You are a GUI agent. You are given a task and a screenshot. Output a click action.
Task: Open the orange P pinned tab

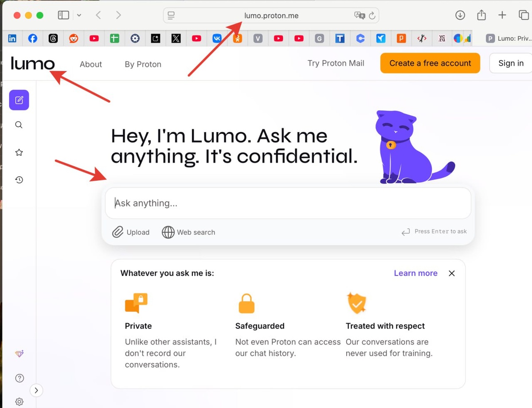[x=401, y=39]
